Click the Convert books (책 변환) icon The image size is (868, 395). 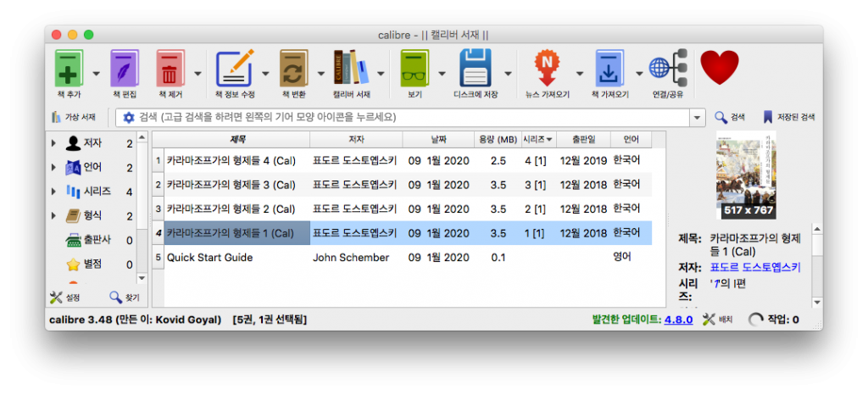click(293, 69)
